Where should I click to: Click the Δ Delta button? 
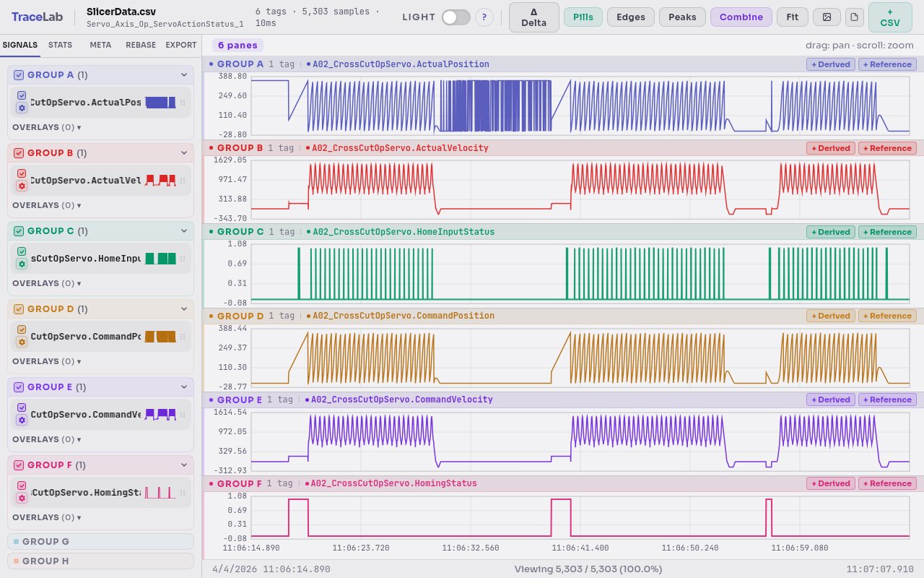point(533,17)
